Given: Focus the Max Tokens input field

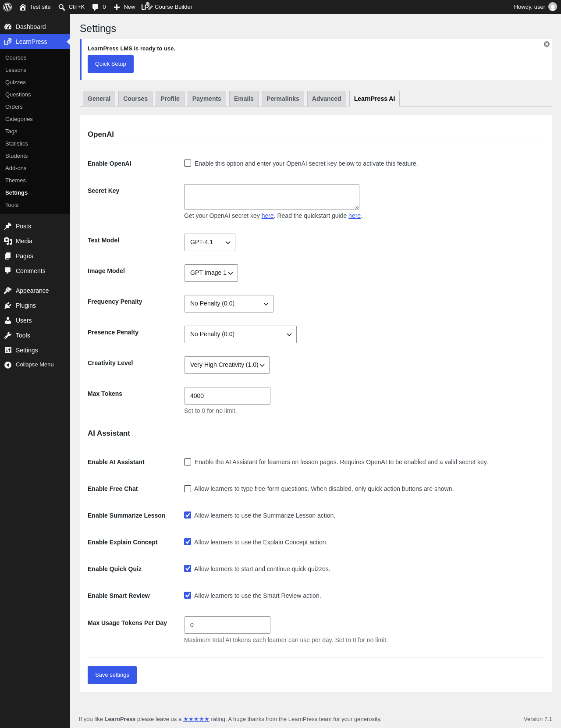Looking at the screenshot, I should [227, 396].
